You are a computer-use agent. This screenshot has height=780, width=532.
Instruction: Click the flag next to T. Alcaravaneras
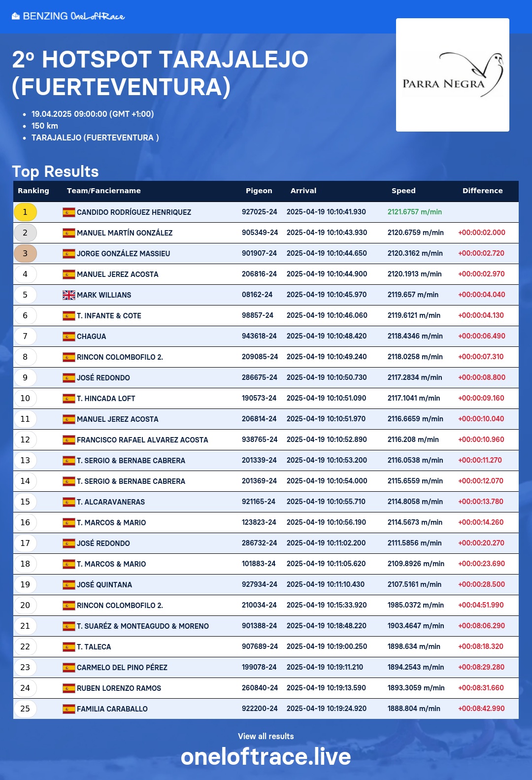69,502
